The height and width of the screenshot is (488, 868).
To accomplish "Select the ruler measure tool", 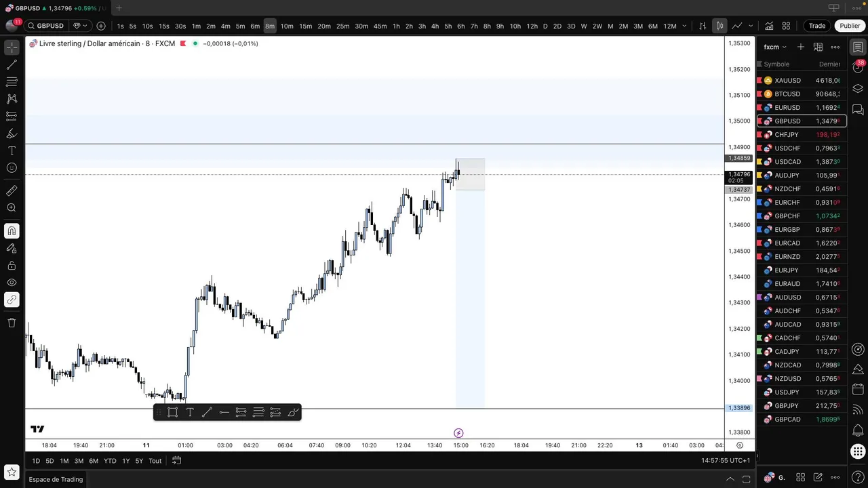I will click(12, 191).
